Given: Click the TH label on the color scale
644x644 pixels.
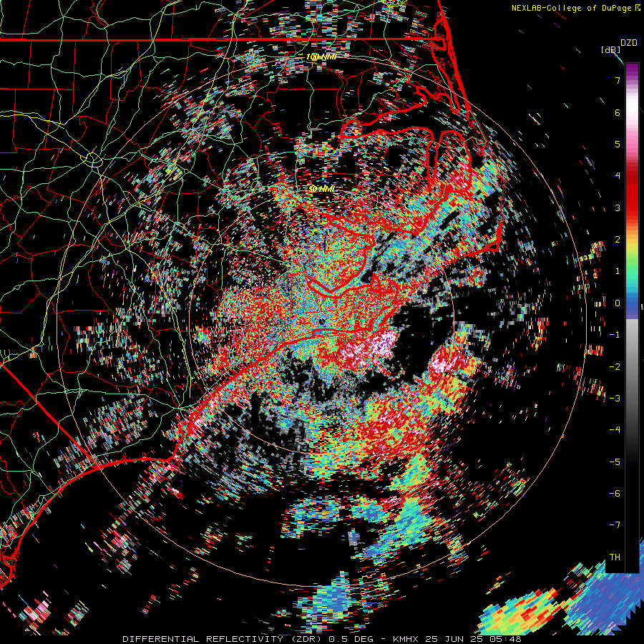Looking at the screenshot, I should point(615,557).
